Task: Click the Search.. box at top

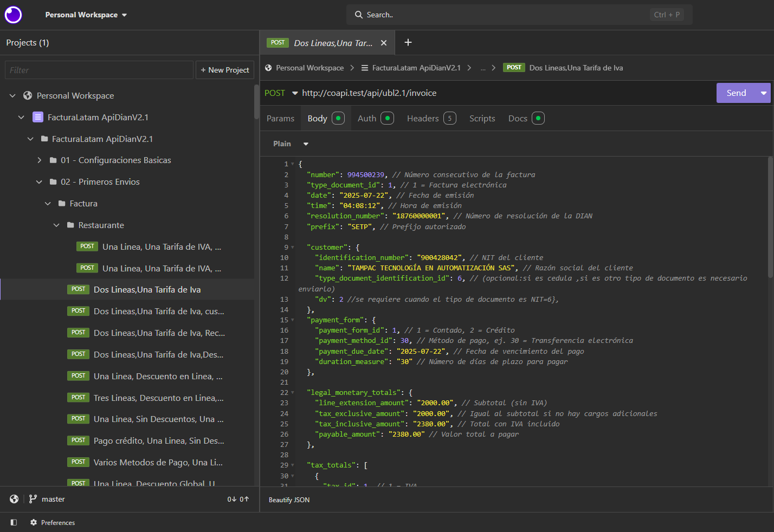Action: point(519,15)
